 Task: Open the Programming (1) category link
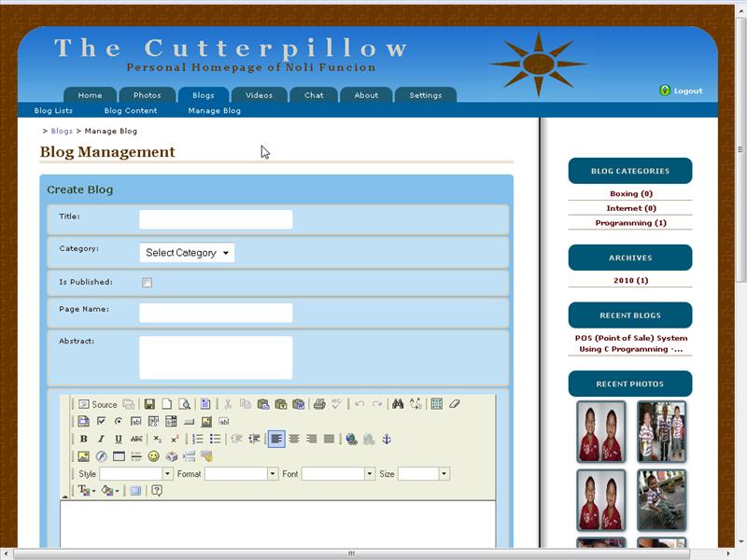click(630, 223)
